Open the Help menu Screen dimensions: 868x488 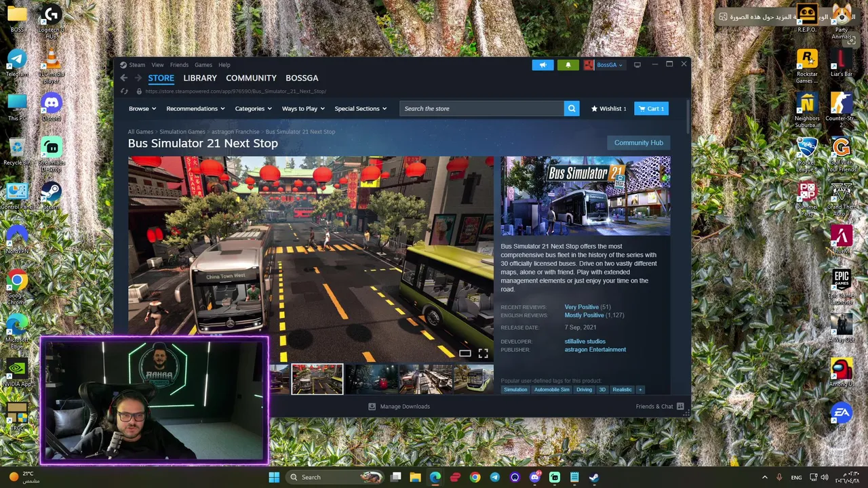pyautogui.click(x=224, y=65)
